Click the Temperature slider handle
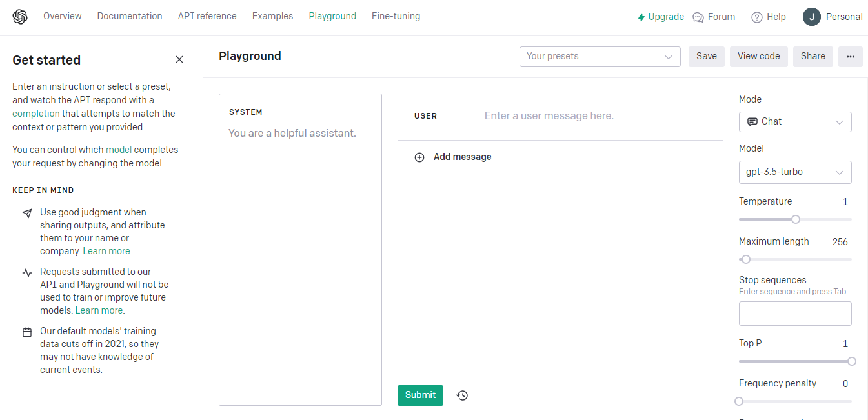The image size is (868, 420). click(796, 219)
